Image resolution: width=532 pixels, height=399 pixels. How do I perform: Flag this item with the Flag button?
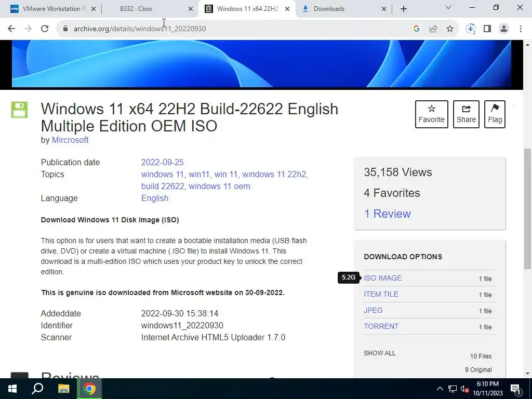(x=495, y=114)
